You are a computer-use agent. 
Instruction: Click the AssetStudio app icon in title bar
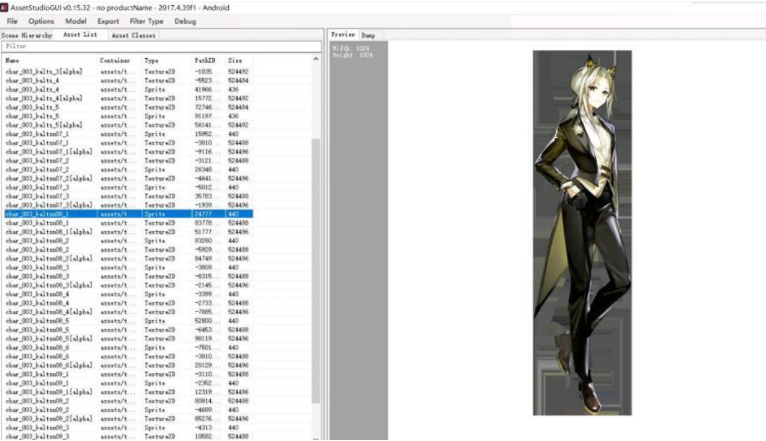pos(5,7)
